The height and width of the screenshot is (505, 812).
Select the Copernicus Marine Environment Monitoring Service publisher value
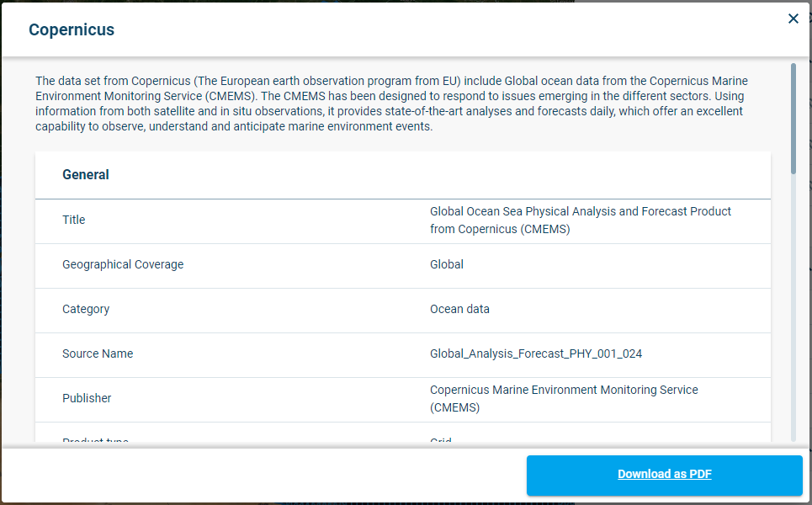[x=564, y=399]
